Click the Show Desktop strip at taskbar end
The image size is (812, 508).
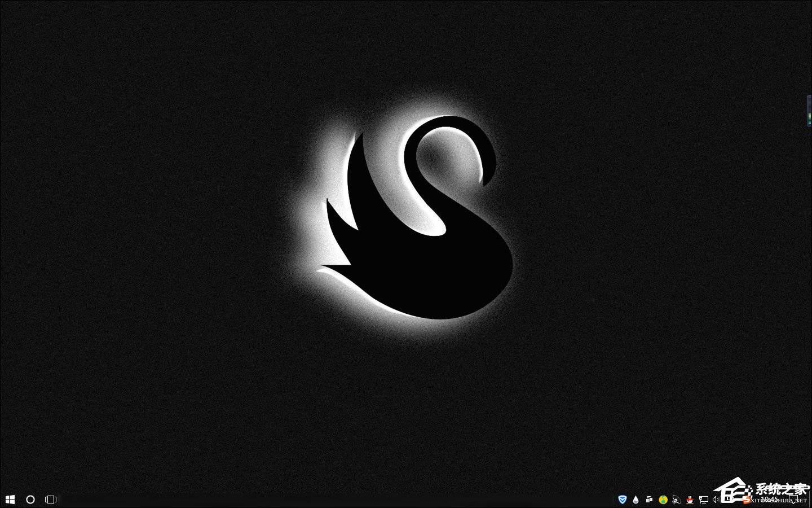pyautogui.click(x=810, y=500)
